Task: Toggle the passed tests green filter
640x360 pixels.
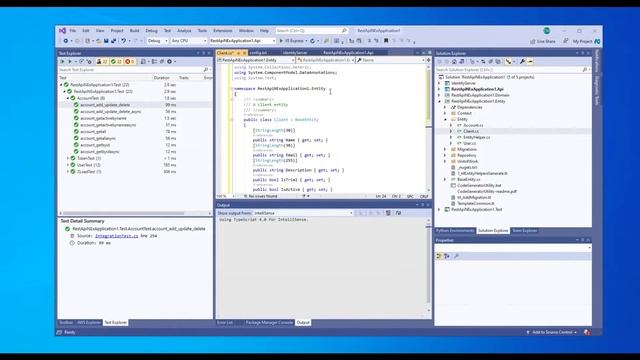Action: click(x=116, y=62)
